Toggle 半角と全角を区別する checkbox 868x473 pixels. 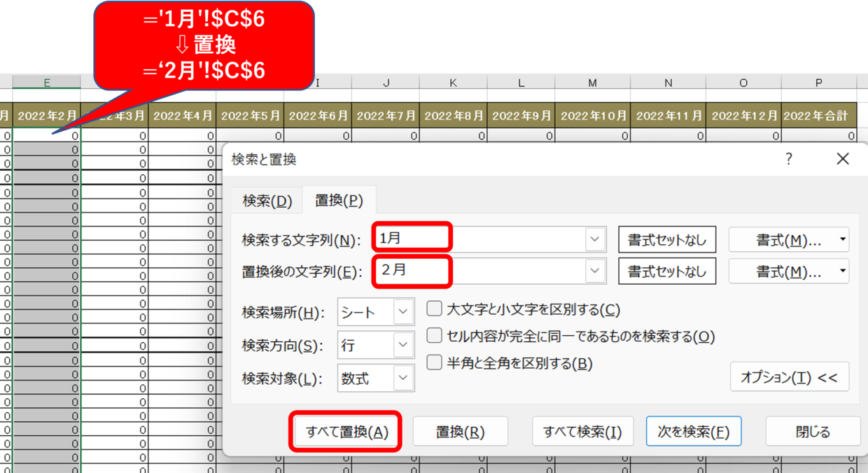coord(435,363)
